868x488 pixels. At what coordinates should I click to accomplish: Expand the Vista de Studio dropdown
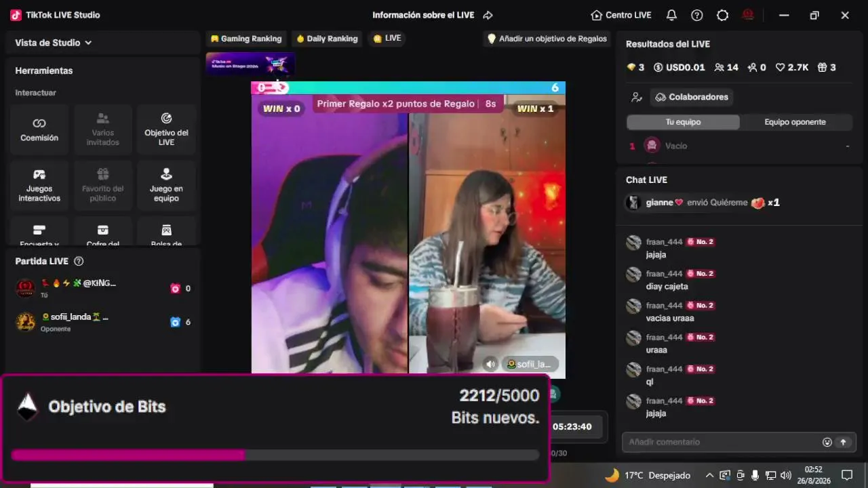[54, 43]
